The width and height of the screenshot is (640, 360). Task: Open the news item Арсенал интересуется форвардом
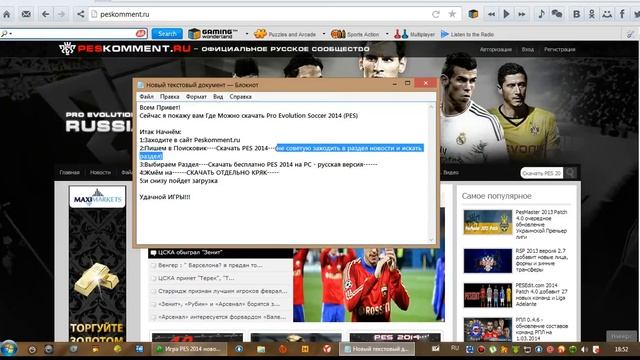coord(222,317)
